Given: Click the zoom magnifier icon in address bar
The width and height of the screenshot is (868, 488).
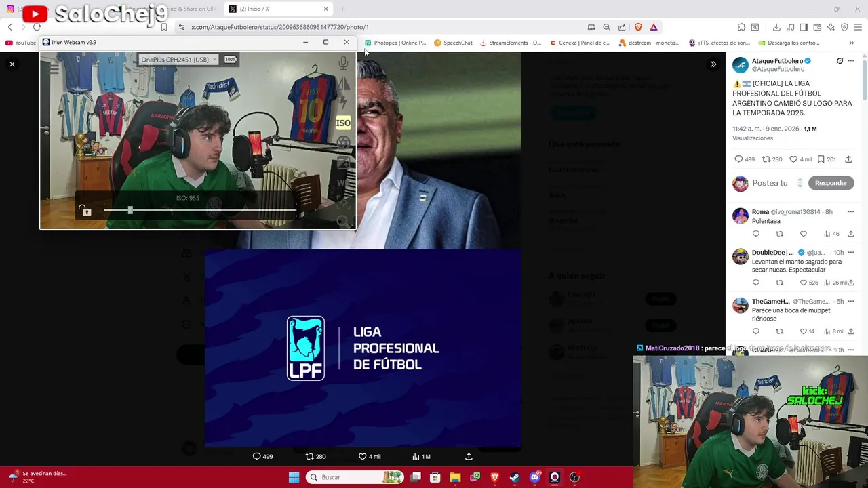Looking at the screenshot, I should coord(606,27).
